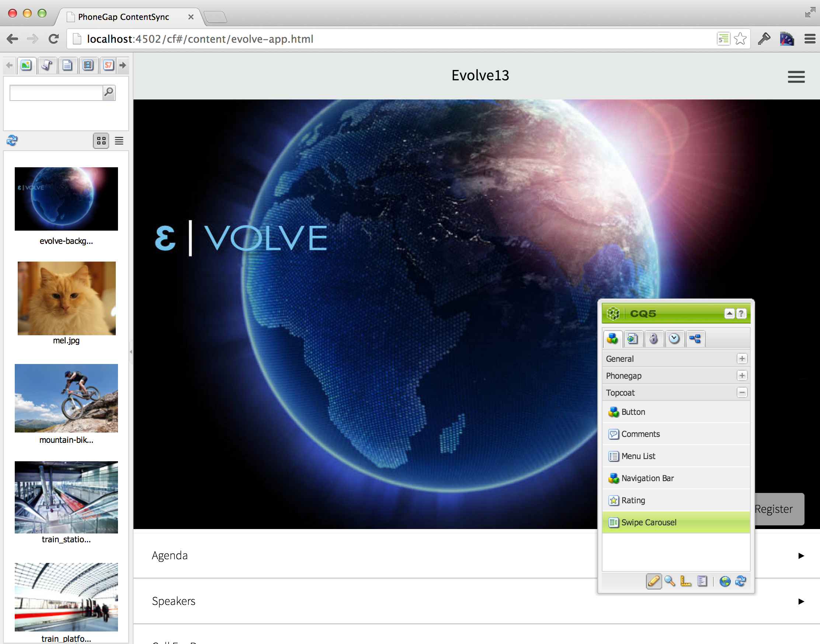Select the evolve-backg... thumbnail
This screenshot has width=820, height=644.
(x=66, y=199)
